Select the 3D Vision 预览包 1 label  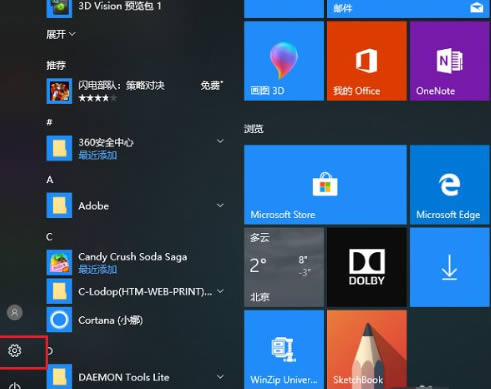[x=120, y=6]
